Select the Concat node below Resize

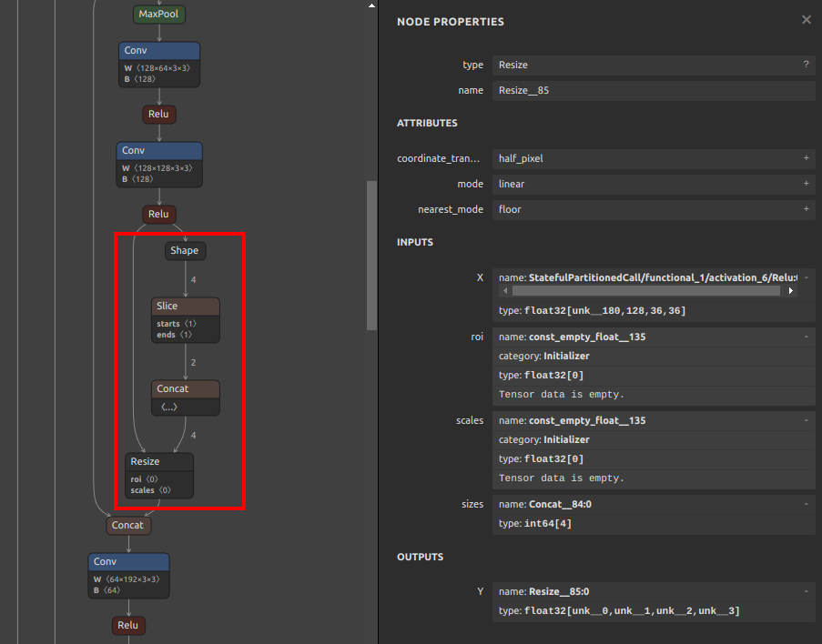128,526
